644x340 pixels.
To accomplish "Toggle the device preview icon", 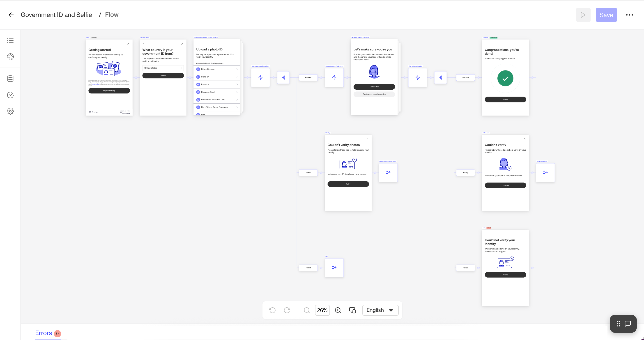I will pos(352,310).
